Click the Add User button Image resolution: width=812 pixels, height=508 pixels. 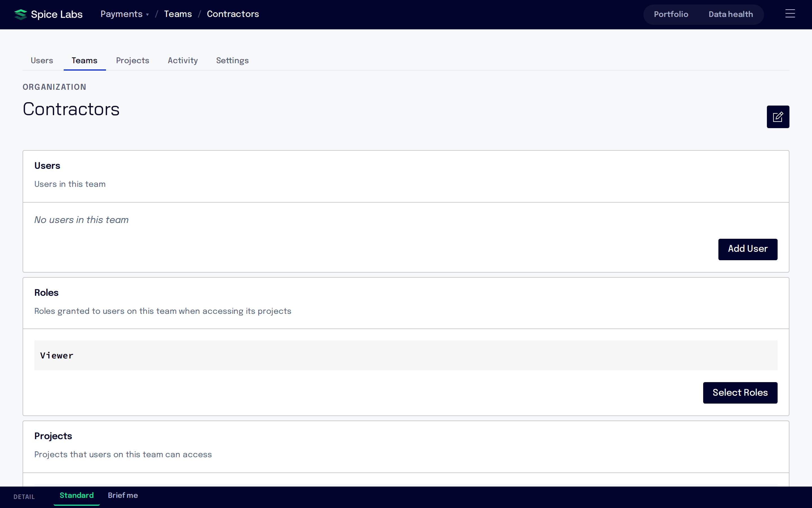click(x=748, y=249)
